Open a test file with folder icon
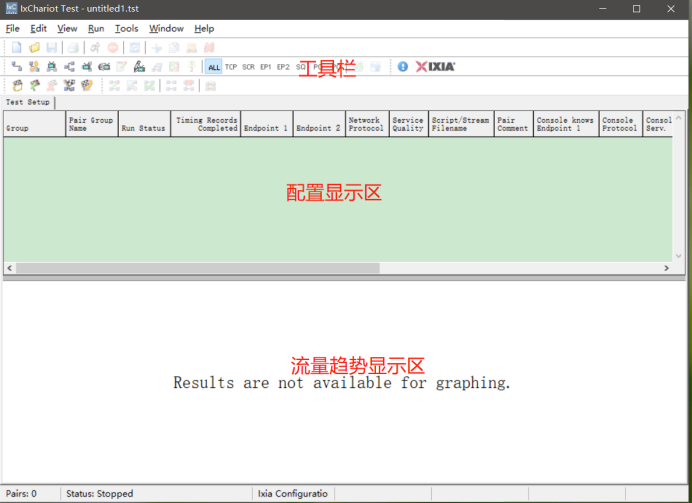Viewport: 692px width, 503px height. [34, 48]
